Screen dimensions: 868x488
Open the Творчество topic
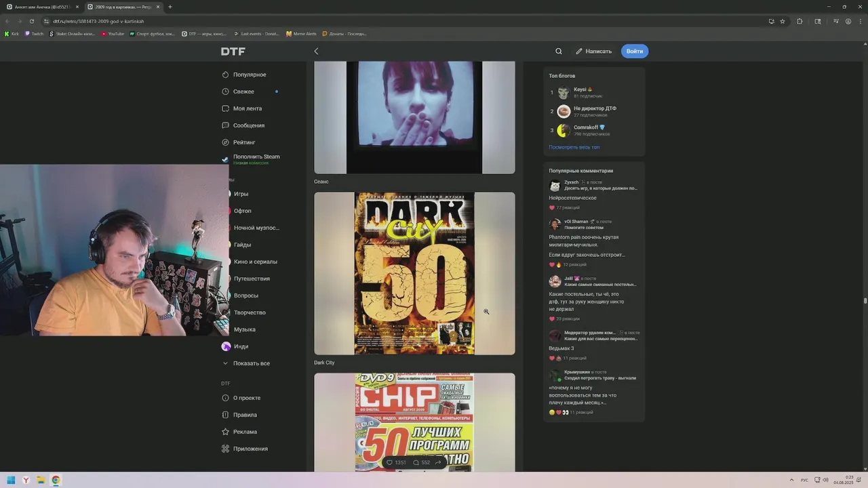click(250, 312)
